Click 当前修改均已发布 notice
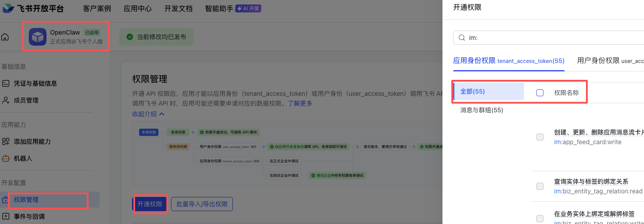644x224 pixels. (157, 37)
